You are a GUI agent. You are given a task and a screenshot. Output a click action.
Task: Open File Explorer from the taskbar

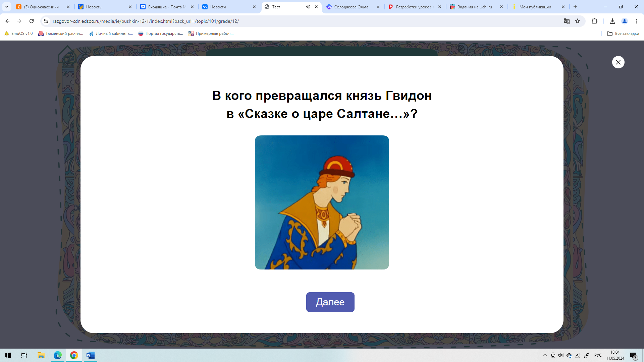41,355
